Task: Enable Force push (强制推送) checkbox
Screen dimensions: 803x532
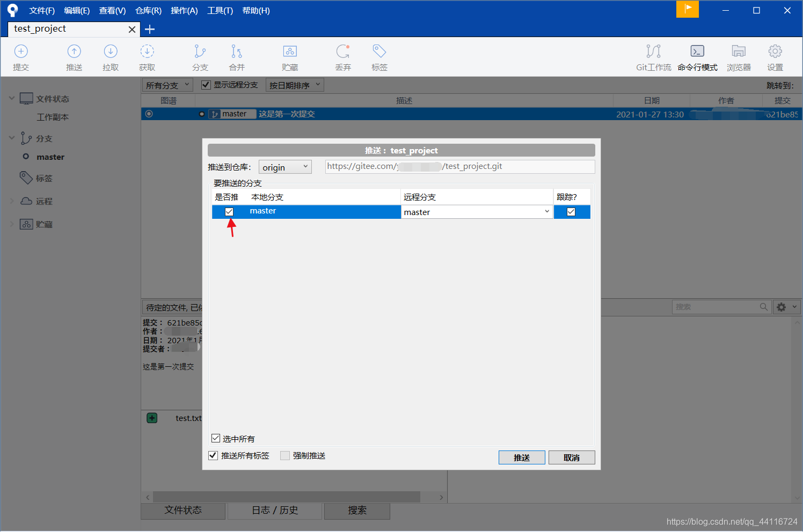Action: (285, 455)
